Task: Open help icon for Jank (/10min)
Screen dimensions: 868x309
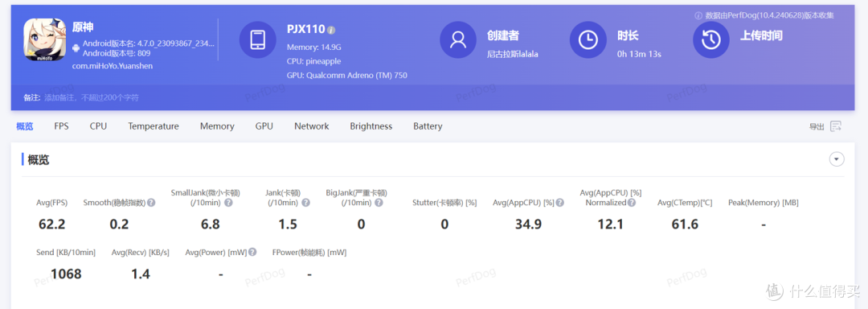Action: tap(305, 203)
